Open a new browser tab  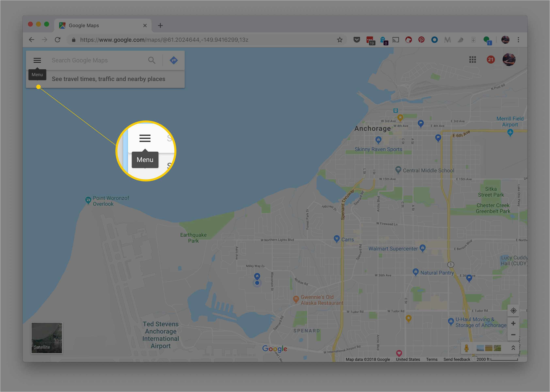point(160,26)
